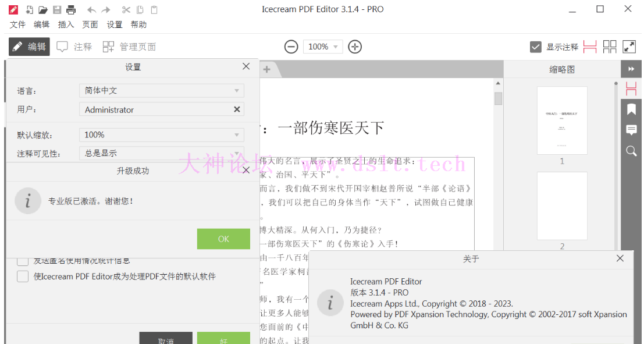Cut selection using the scissors icon

(x=126, y=9)
